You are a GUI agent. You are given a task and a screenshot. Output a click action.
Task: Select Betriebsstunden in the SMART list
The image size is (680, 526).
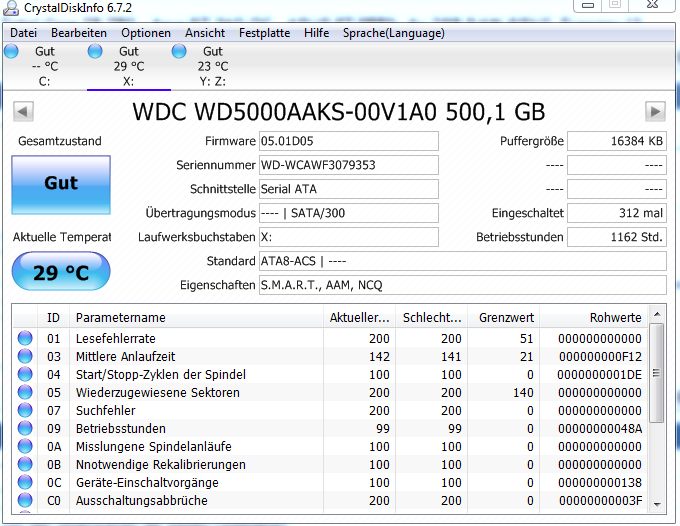[121, 428]
